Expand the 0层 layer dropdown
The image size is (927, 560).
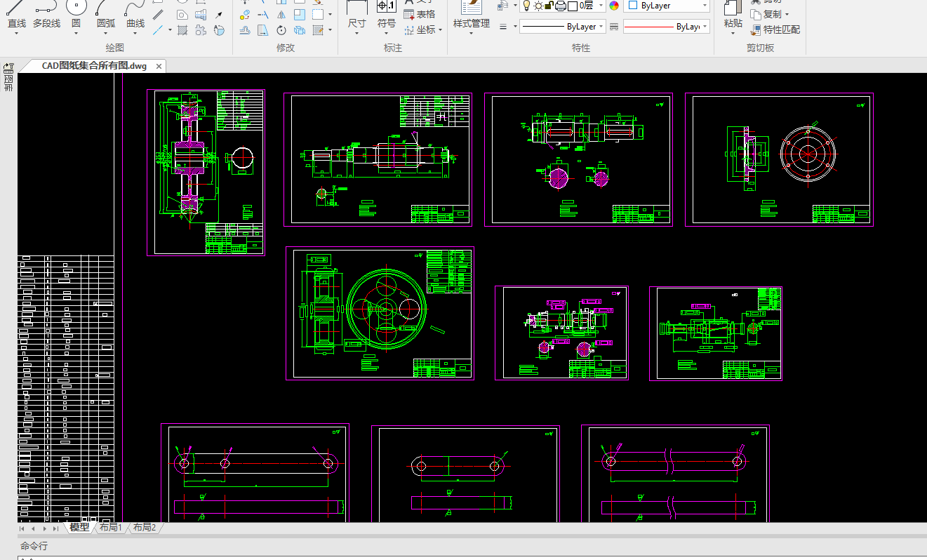coord(601,6)
